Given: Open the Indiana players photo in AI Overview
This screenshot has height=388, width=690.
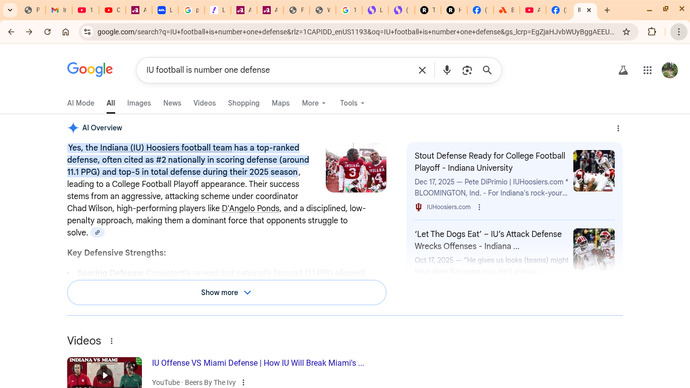Looking at the screenshot, I should pyautogui.click(x=356, y=168).
